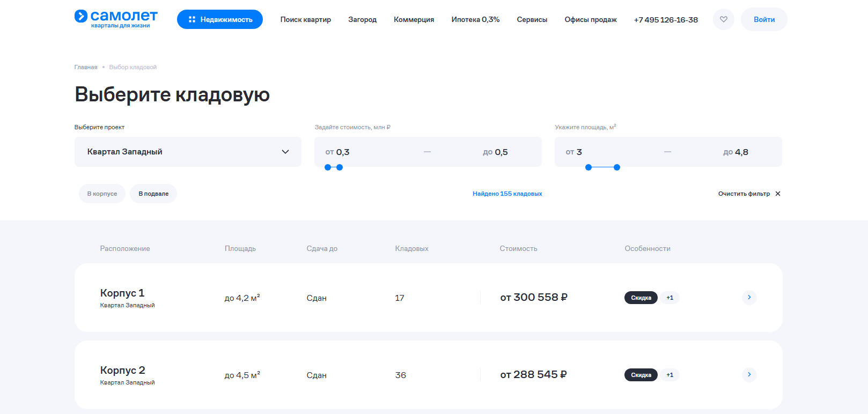
Task: Toggle the В подвале filter chip
Action: [x=153, y=194]
